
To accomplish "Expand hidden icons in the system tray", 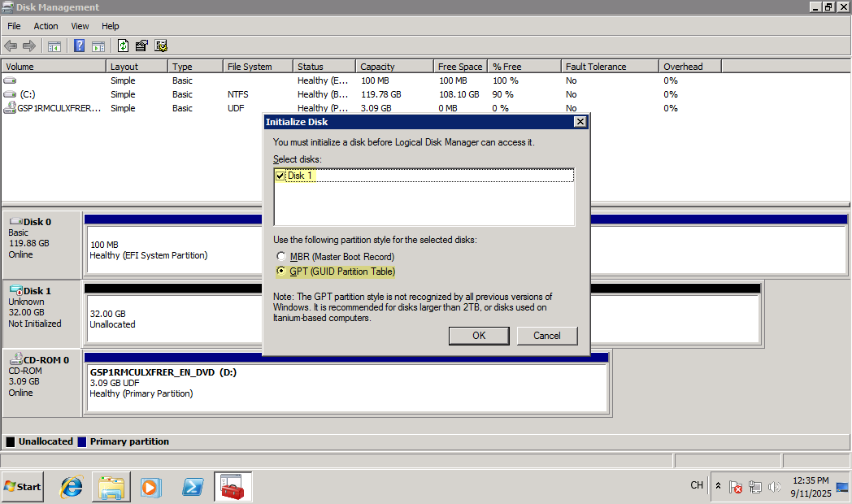I will [718, 486].
